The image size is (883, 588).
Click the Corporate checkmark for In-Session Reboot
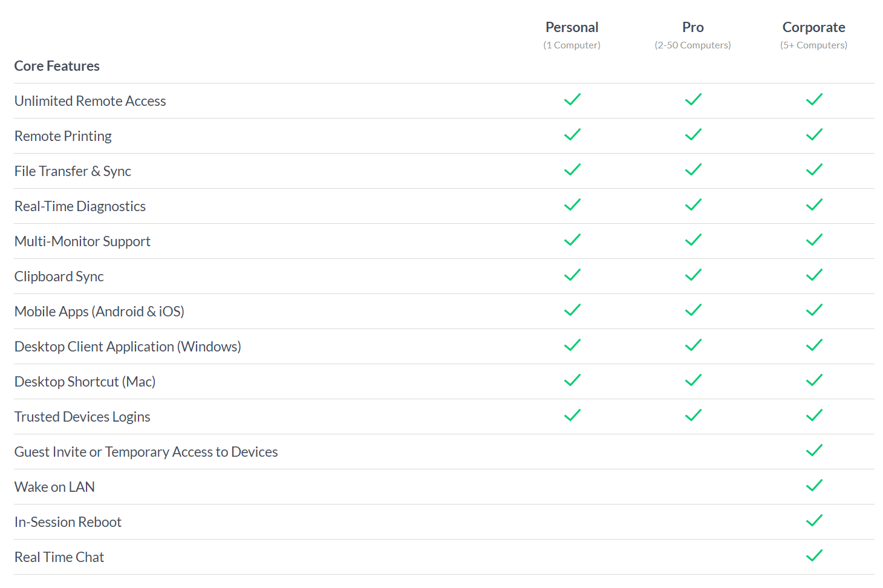[814, 521]
